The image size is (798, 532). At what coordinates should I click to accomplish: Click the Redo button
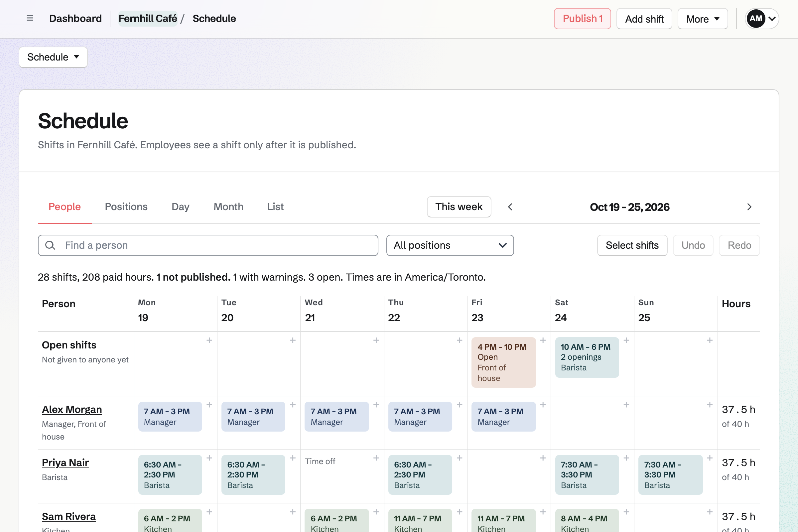point(739,245)
